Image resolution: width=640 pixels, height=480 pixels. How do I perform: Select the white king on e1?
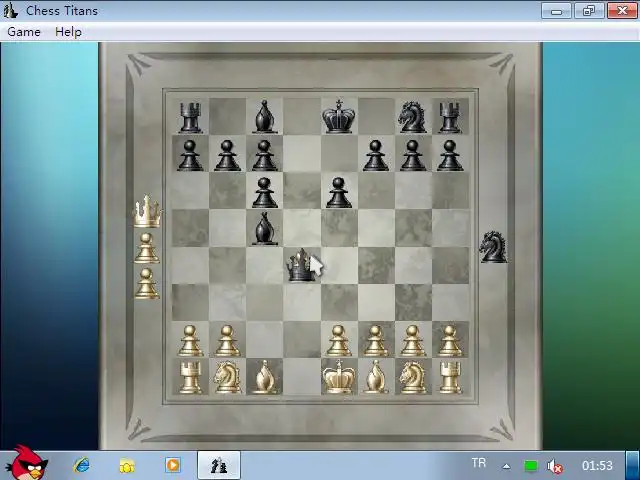338,376
